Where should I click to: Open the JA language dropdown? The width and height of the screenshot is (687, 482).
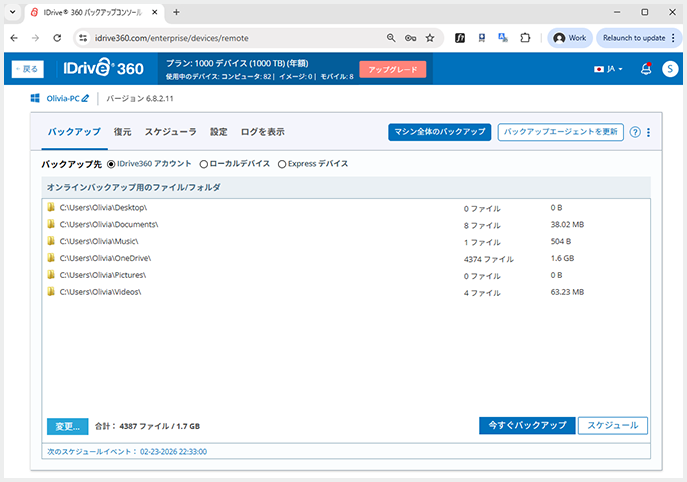608,69
